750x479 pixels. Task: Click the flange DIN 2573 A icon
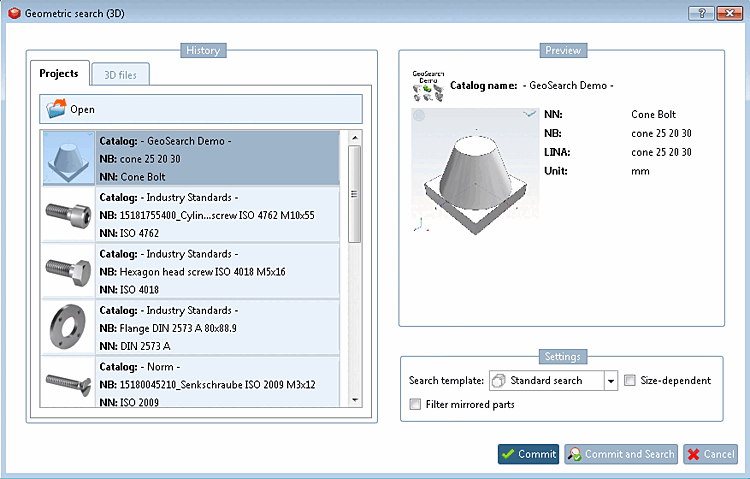68,328
